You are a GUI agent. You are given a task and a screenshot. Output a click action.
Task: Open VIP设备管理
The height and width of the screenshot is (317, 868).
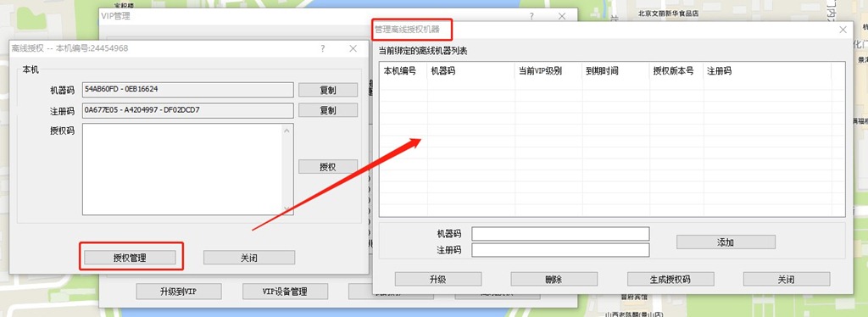pos(285,292)
